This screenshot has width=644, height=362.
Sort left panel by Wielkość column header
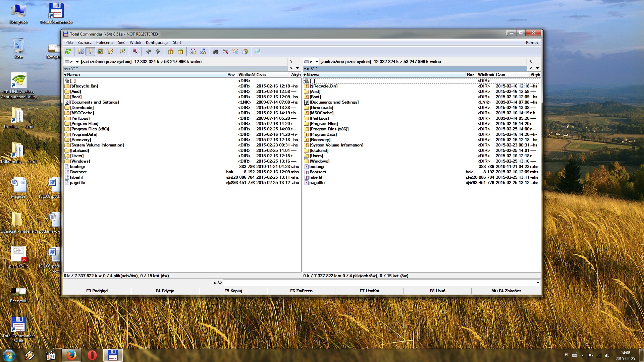coord(246,75)
